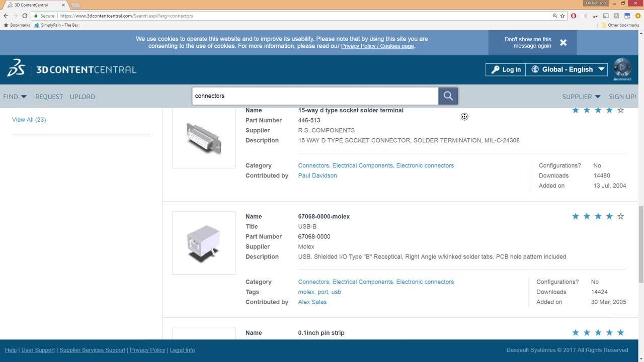The width and height of the screenshot is (644, 362).
Task: Bookmark page using the star icon
Action: 562,16
